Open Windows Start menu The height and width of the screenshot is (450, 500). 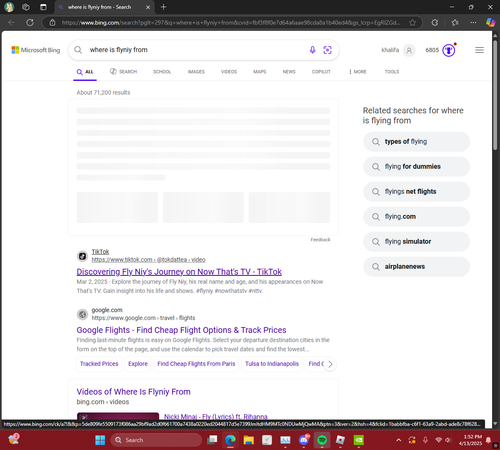click(x=100, y=440)
